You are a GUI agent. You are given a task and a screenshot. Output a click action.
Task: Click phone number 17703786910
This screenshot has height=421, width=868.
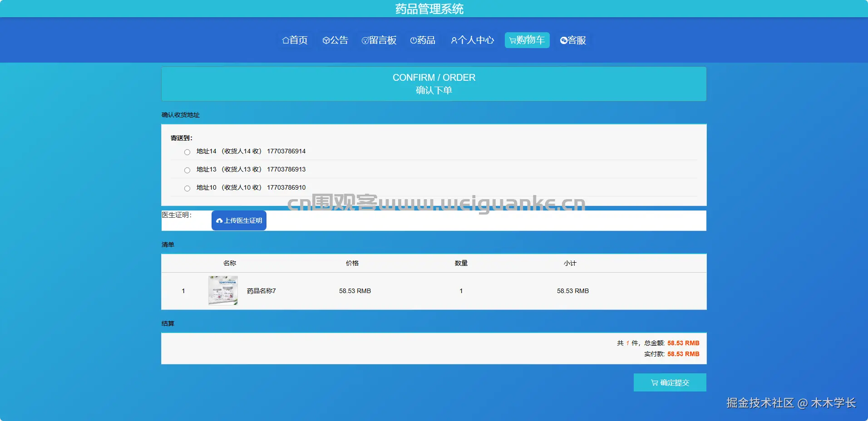(286, 187)
